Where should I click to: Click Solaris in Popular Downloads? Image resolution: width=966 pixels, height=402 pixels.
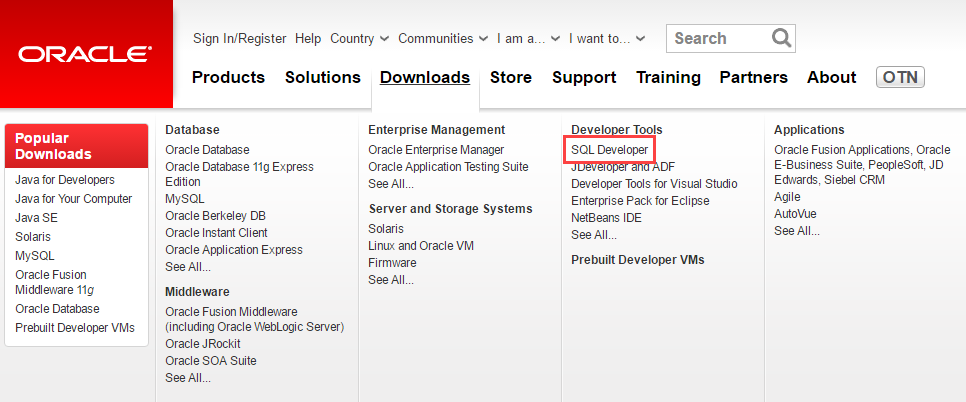pyautogui.click(x=33, y=236)
